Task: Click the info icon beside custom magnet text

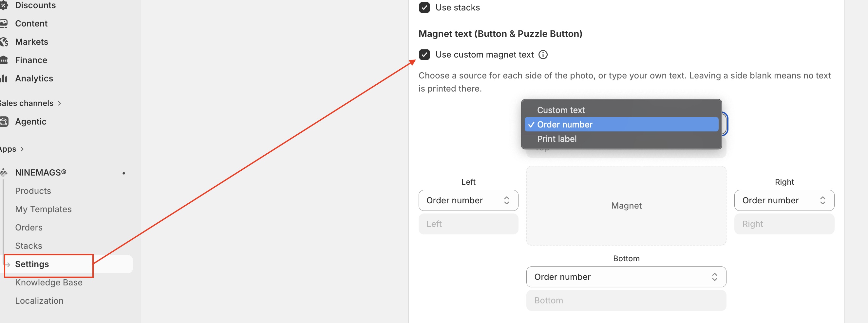Action: click(x=543, y=55)
